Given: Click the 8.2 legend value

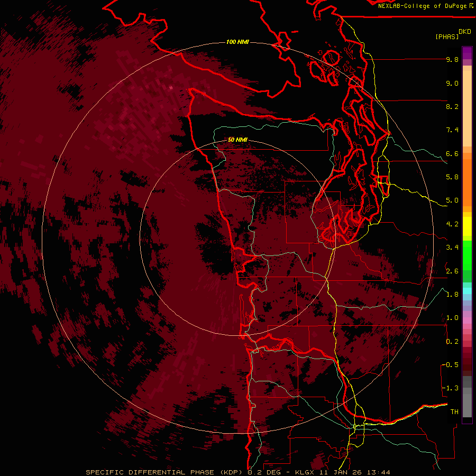Looking at the screenshot, I should (452, 106).
